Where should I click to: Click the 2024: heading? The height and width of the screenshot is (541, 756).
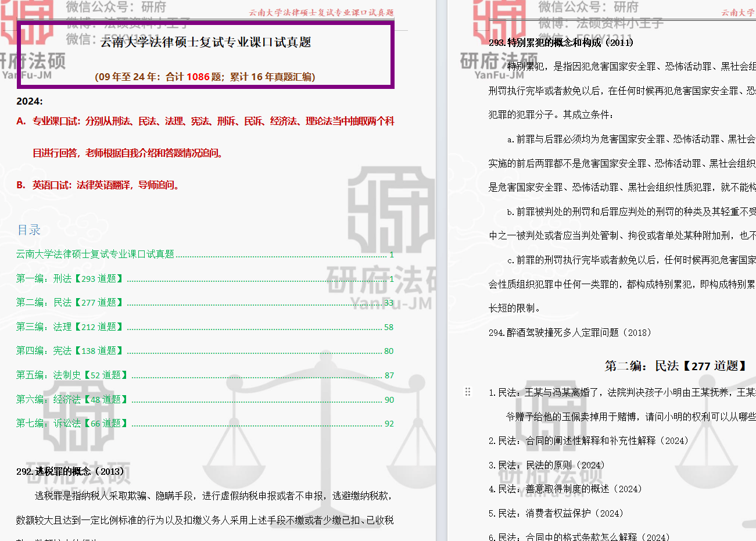[30, 101]
